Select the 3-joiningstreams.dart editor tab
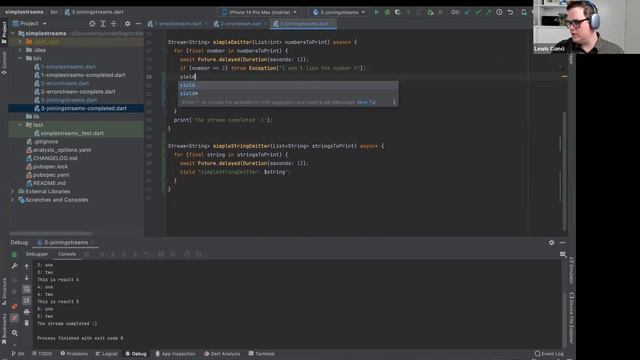 click(x=303, y=24)
